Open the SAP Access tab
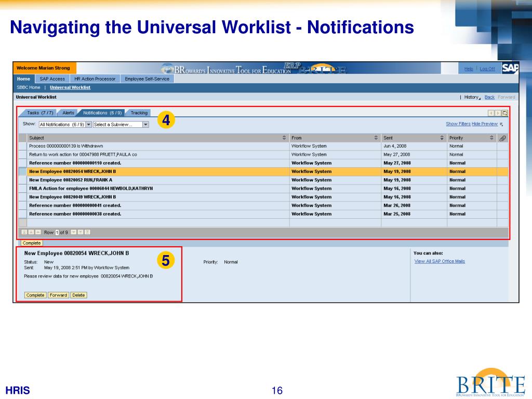The width and height of the screenshot is (532, 399). pos(52,79)
